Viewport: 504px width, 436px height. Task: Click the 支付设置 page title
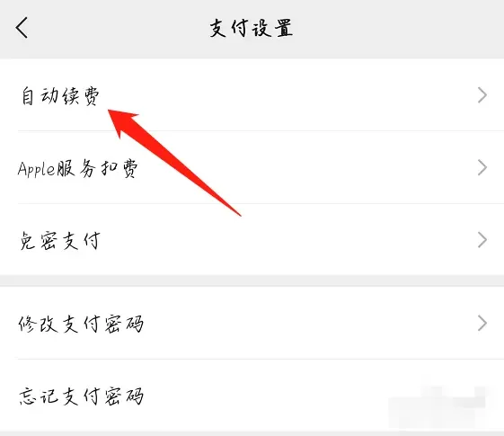pos(252,28)
